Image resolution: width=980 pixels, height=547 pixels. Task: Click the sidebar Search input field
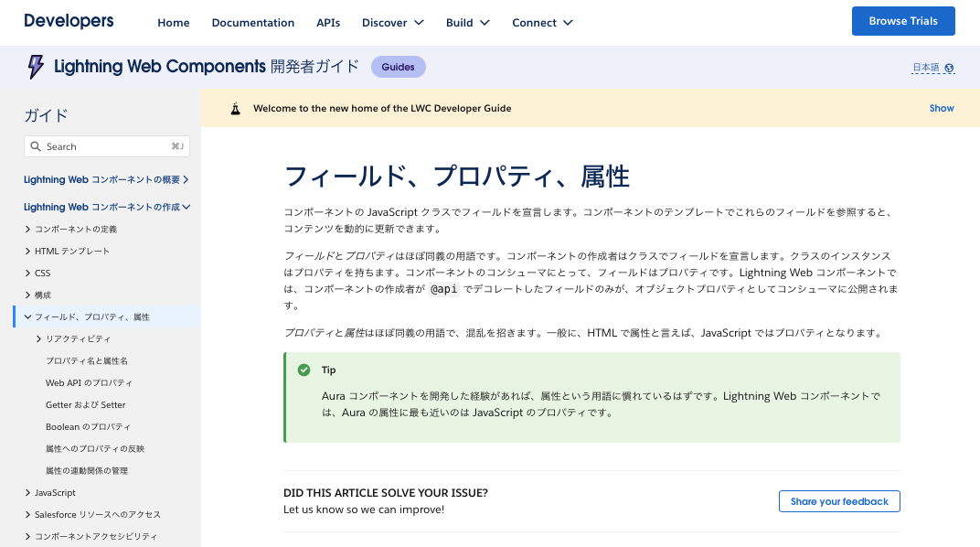click(107, 146)
